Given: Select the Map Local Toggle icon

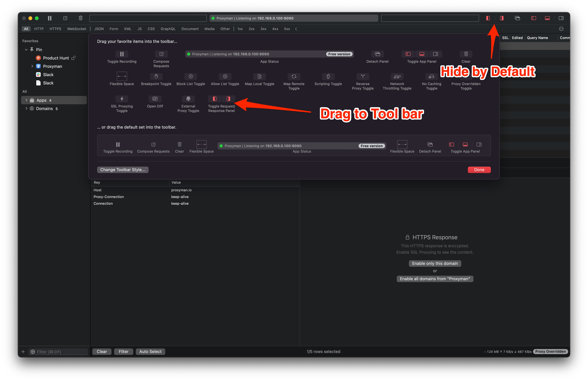Looking at the screenshot, I should pos(259,76).
